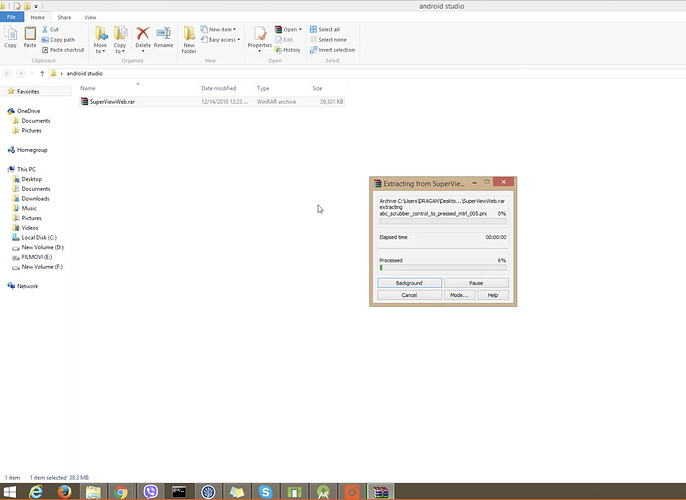This screenshot has width=686, height=500.
Task: Open Local Disk (C:)
Action: pos(39,238)
